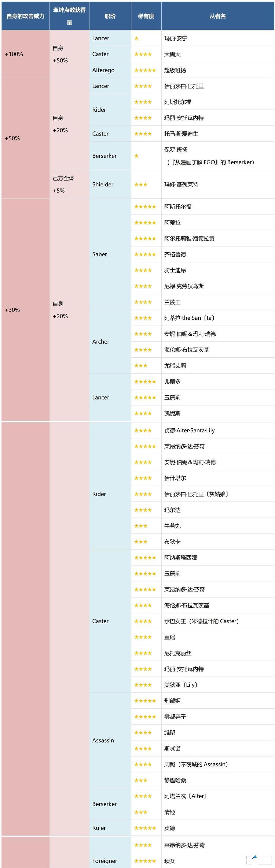The width and height of the screenshot is (275, 868).
Task: Select the 己方全体 +5% bond cell
Action: click(64, 184)
